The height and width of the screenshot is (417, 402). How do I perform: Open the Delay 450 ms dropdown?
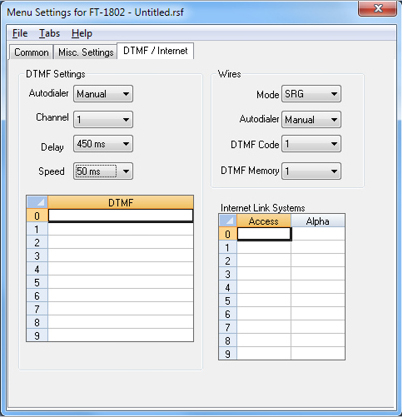pyautogui.click(x=103, y=144)
